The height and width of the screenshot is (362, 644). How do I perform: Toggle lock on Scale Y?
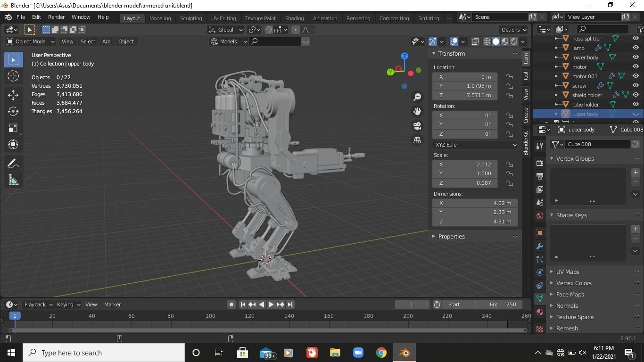(x=510, y=173)
